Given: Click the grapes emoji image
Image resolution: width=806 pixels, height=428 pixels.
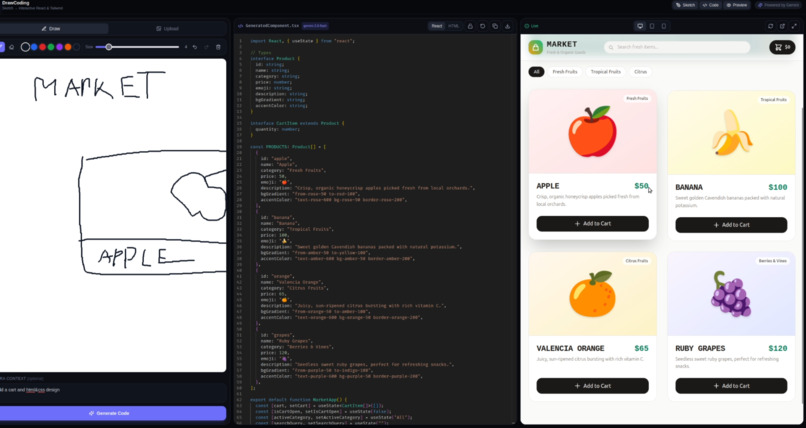Looking at the screenshot, I should (731, 294).
